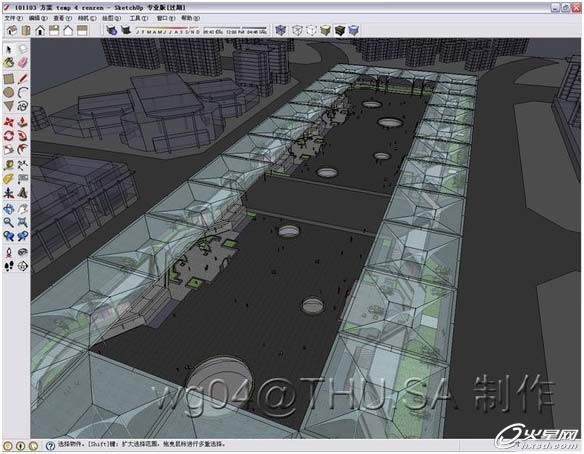
Task: Pick the Circle drawing tool
Action: coord(9,92)
